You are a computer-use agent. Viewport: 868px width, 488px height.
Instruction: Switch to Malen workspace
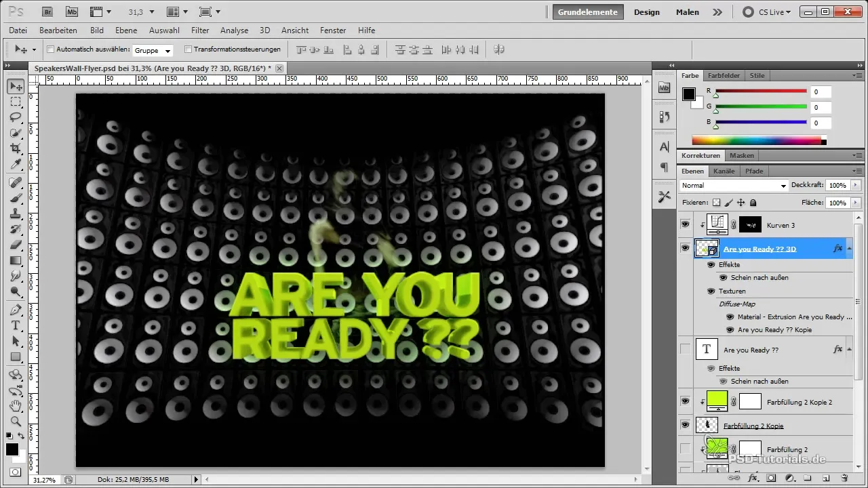(688, 12)
